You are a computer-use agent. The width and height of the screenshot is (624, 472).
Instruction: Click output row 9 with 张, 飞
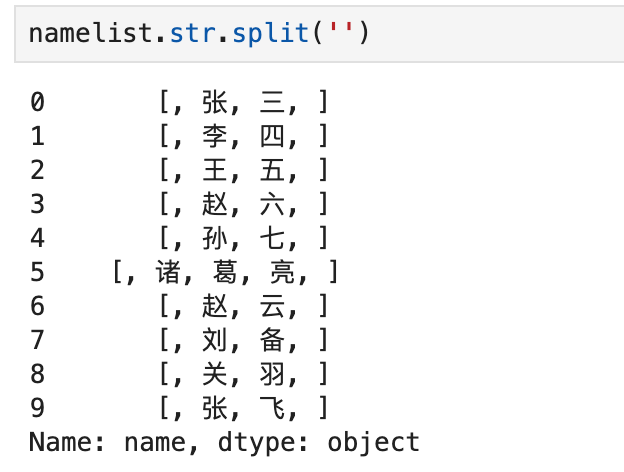179,408
